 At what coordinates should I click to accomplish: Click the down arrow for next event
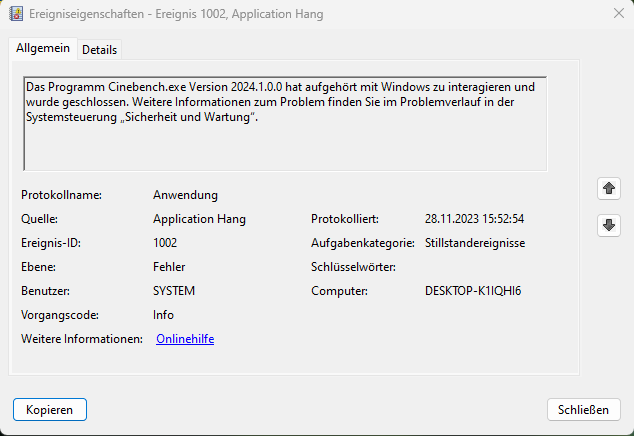pos(609,225)
